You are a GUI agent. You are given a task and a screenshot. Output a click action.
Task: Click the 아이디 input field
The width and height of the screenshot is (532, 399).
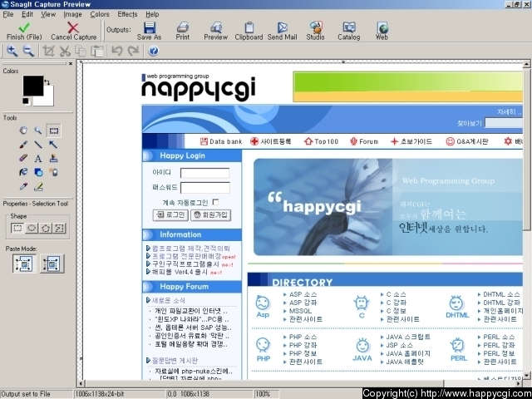204,173
